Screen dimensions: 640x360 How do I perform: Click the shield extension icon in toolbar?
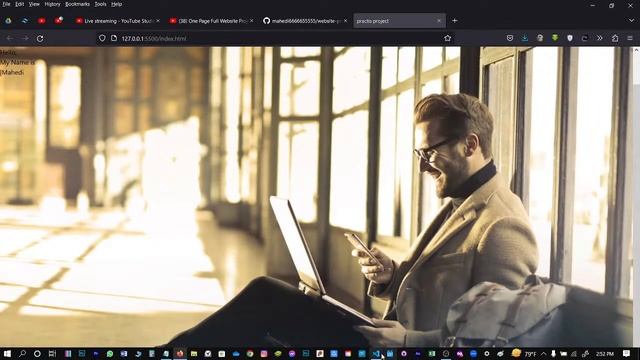pos(570,38)
